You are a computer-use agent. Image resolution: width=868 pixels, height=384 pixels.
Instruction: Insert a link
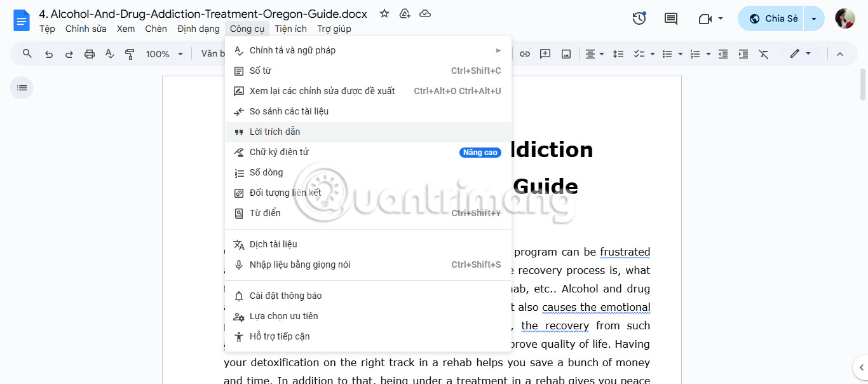pyautogui.click(x=525, y=54)
